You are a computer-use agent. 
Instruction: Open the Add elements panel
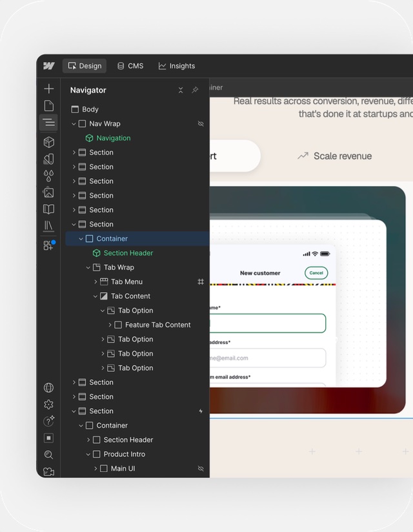click(49, 88)
